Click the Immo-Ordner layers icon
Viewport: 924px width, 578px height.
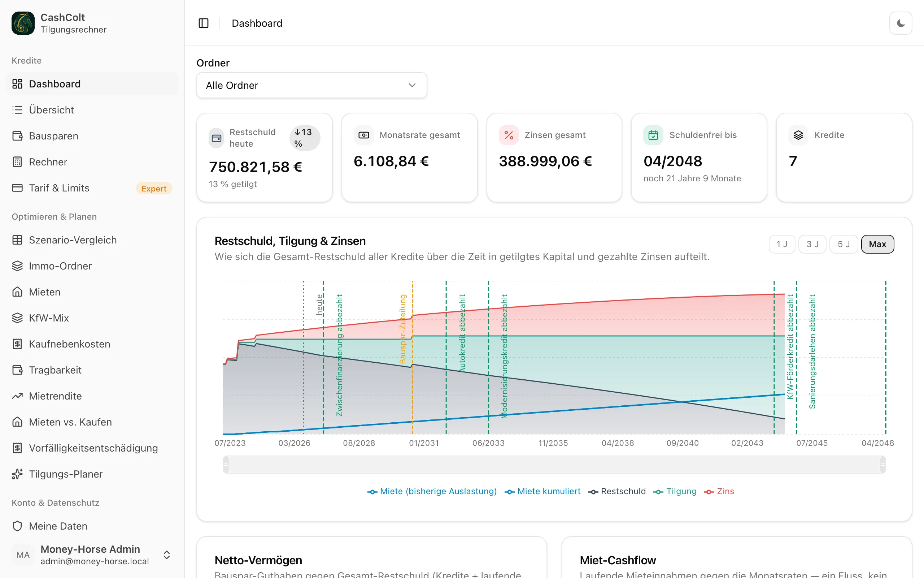click(x=17, y=266)
